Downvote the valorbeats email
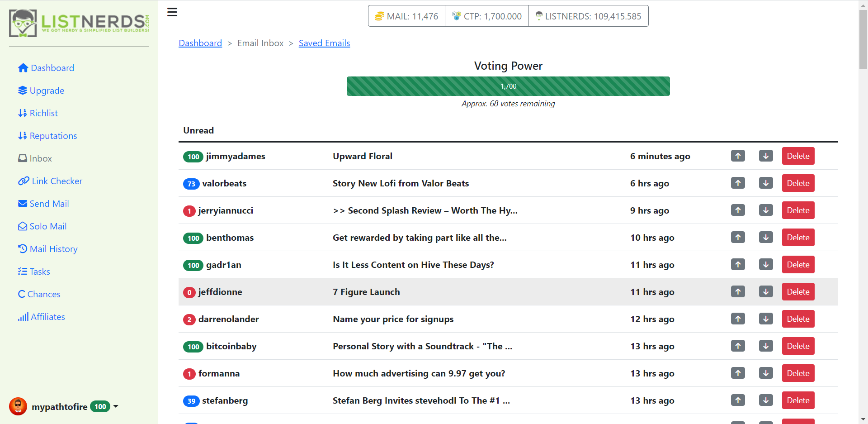 tap(766, 183)
